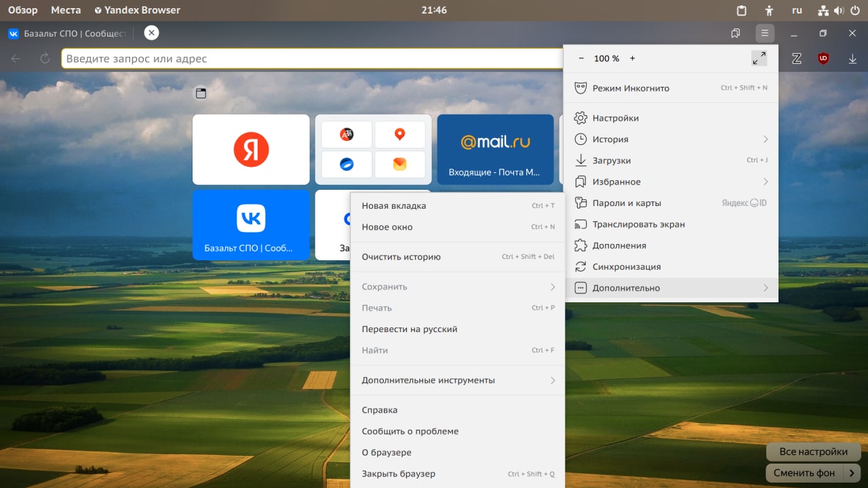Toggle fullscreen mode icon in the menu
This screenshot has height=488, width=868.
(759, 58)
